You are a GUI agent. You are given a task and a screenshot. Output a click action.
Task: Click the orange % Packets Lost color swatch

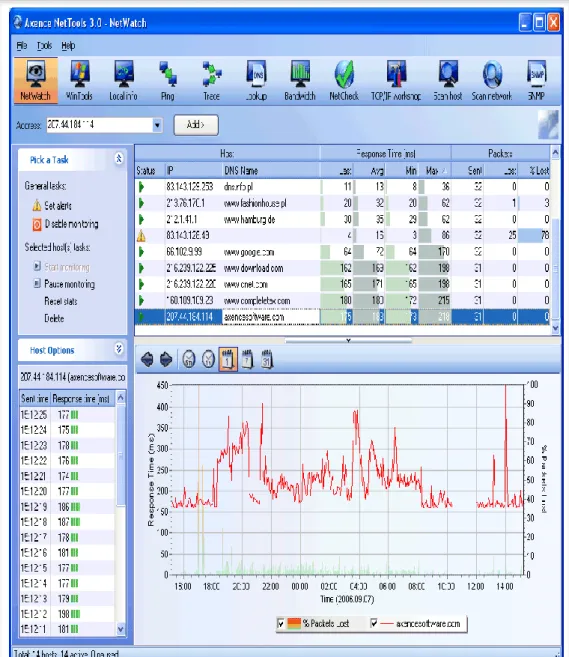[x=294, y=623]
